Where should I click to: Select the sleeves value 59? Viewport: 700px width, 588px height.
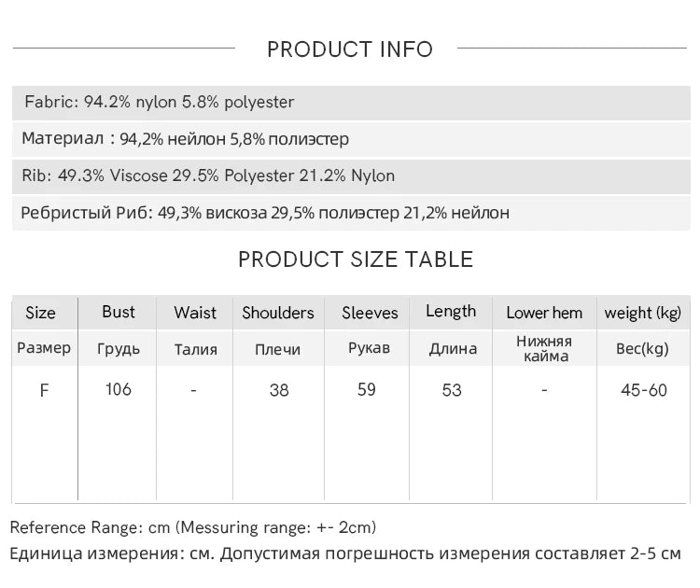coord(367,389)
